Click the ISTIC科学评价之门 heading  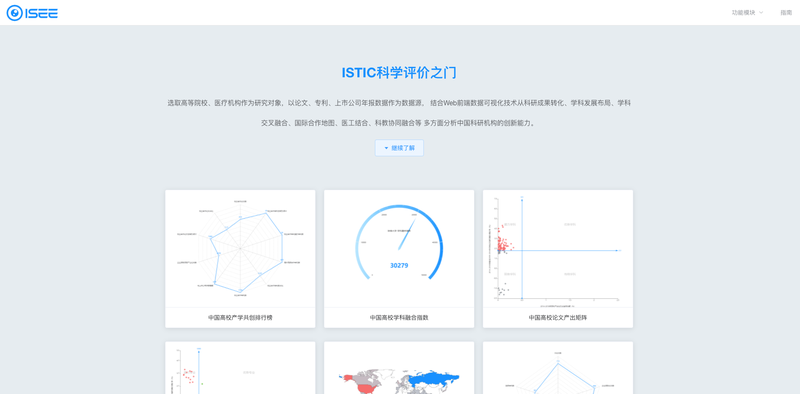click(399, 73)
